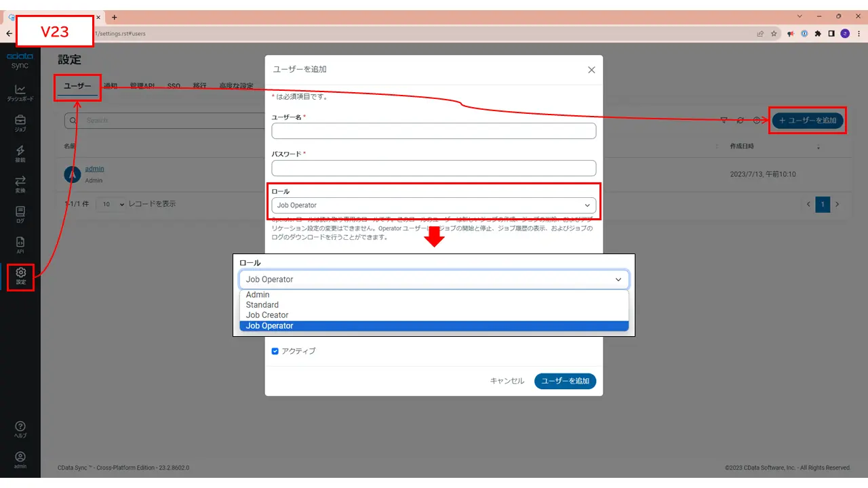
Task: Toggle the アクティブ checkbox
Action: (275, 351)
